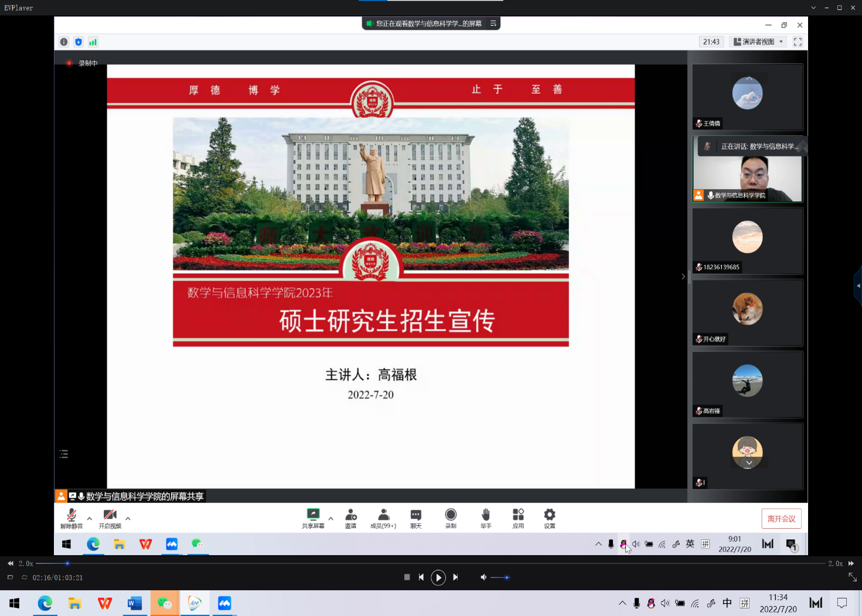Click the 应用 apps icon
Viewport: 862px width, 616px height.
(518, 518)
